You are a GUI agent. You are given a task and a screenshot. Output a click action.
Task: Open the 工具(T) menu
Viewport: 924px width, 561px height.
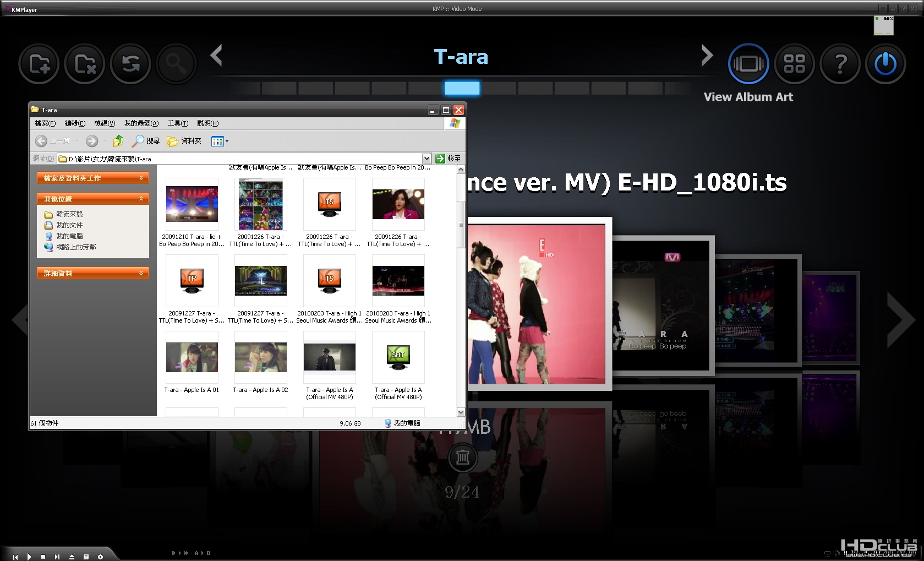178,123
